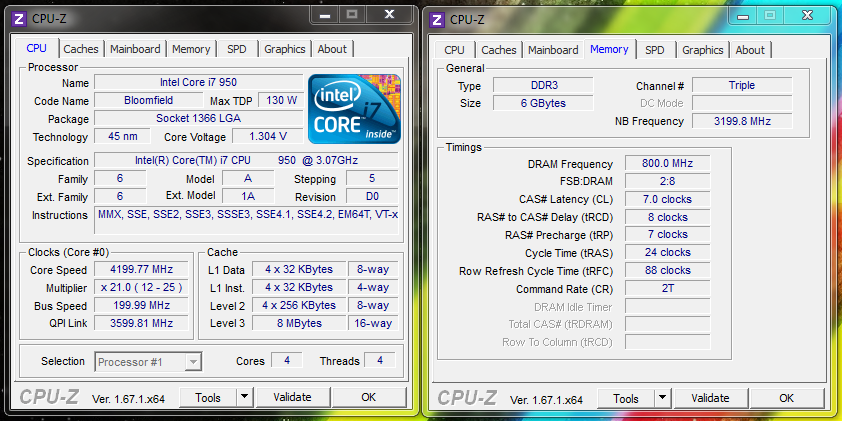Click Validate button in left window
The height and width of the screenshot is (421, 842).
coord(292,397)
